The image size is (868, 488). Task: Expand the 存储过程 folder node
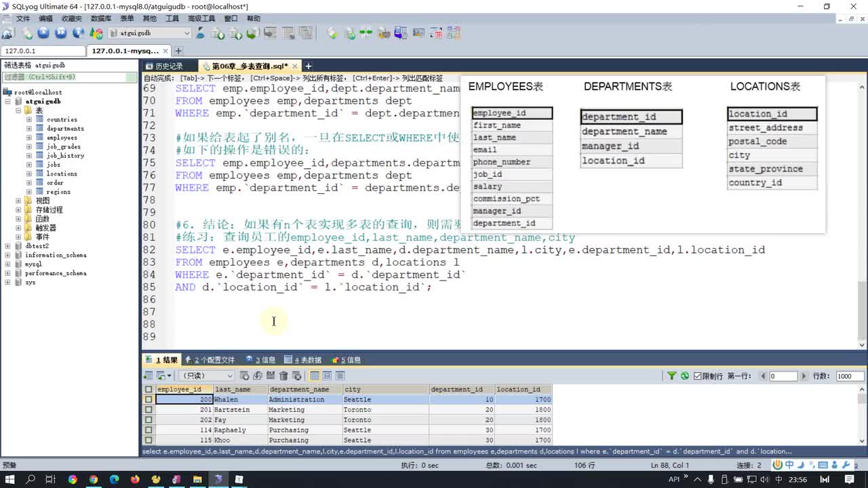(x=18, y=210)
